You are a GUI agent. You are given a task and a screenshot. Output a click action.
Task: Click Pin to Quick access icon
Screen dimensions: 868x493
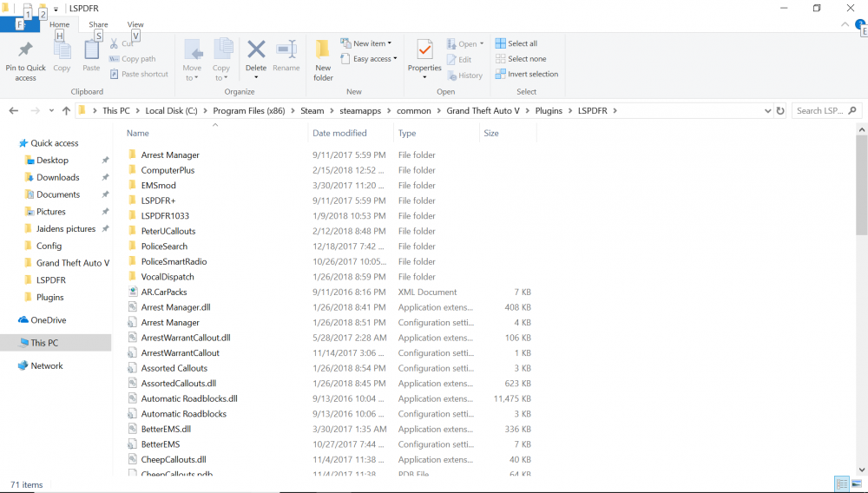pyautogui.click(x=25, y=49)
